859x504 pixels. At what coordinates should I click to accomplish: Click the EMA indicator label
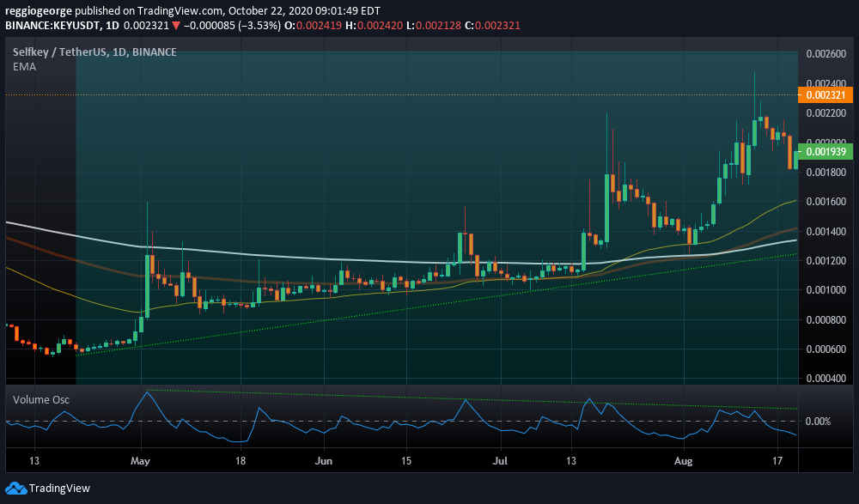(24, 67)
